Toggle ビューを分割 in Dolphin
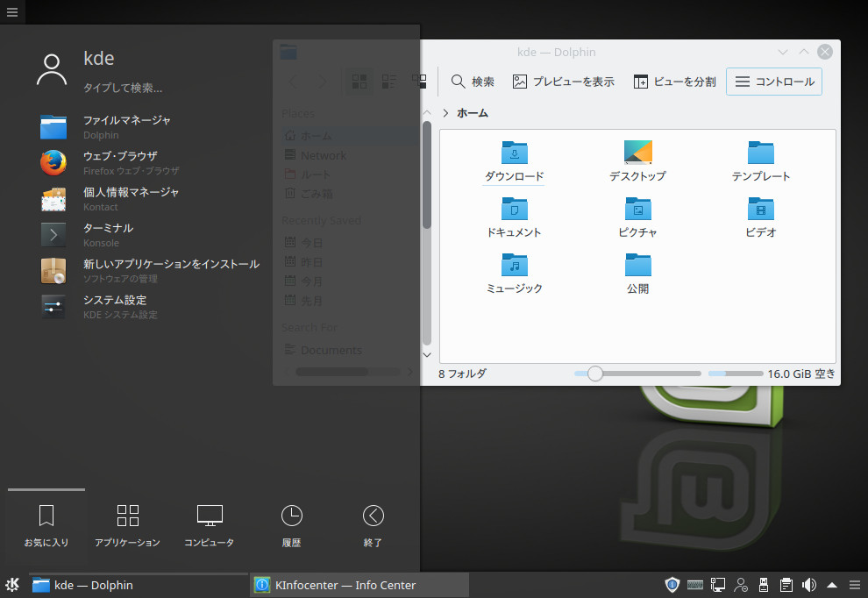868x598 pixels. 673,81
